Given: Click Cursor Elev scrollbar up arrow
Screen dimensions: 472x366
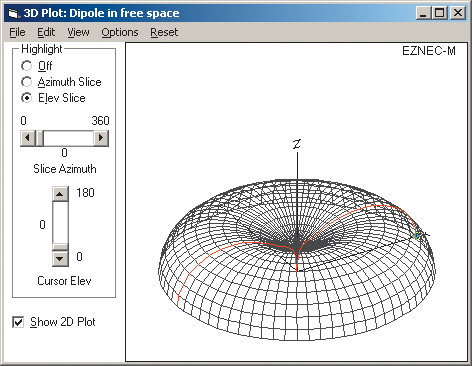Looking at the screenshot, I should click(x=60, y=194).
